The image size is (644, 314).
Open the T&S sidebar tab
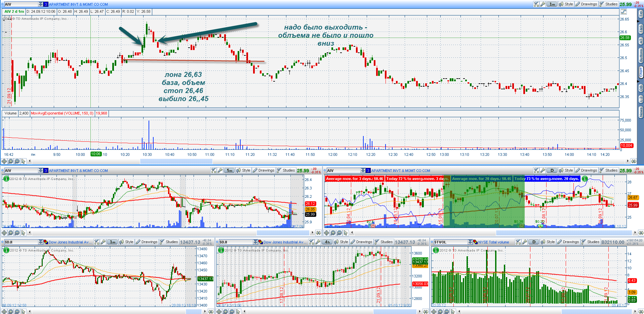click(641, 29)
